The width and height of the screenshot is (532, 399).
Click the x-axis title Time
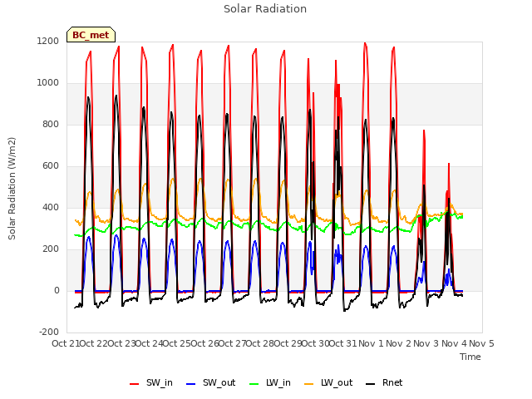(470, 357)
